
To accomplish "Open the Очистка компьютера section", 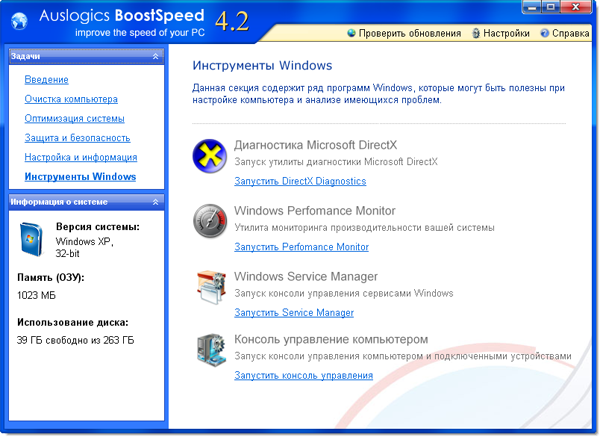I will (x=71, y=99).
